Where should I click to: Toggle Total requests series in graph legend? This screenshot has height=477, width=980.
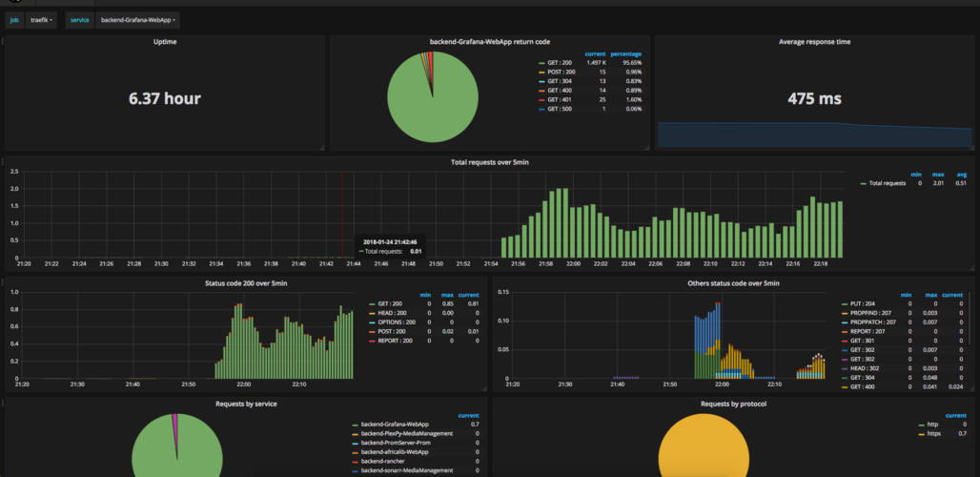point(883,183)
